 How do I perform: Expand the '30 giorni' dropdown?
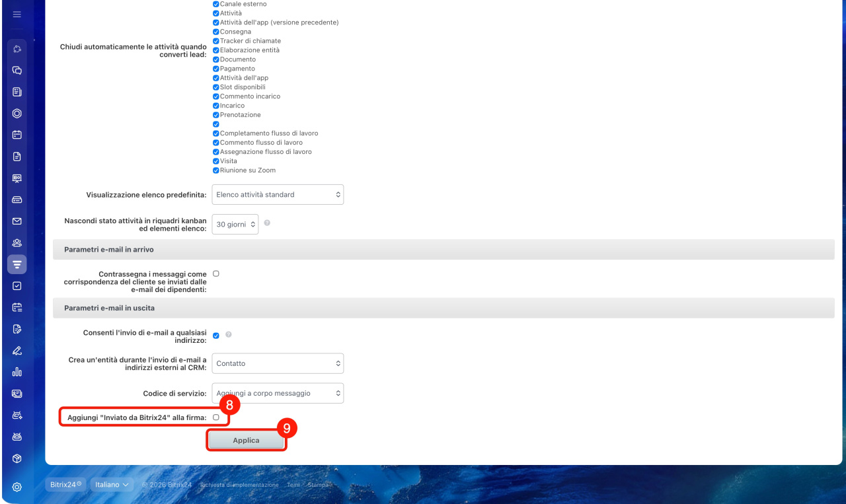(x=235, y=225)
